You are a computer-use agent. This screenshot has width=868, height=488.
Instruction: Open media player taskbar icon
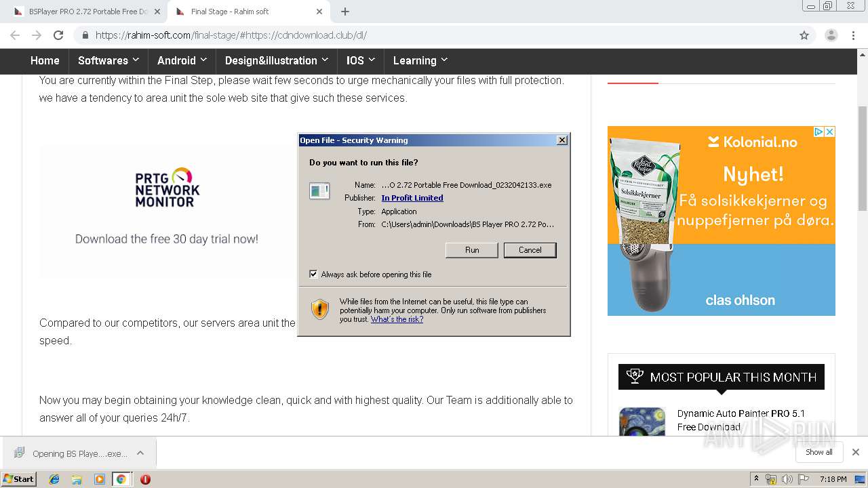pyautogui.click(x=99, y=479)
